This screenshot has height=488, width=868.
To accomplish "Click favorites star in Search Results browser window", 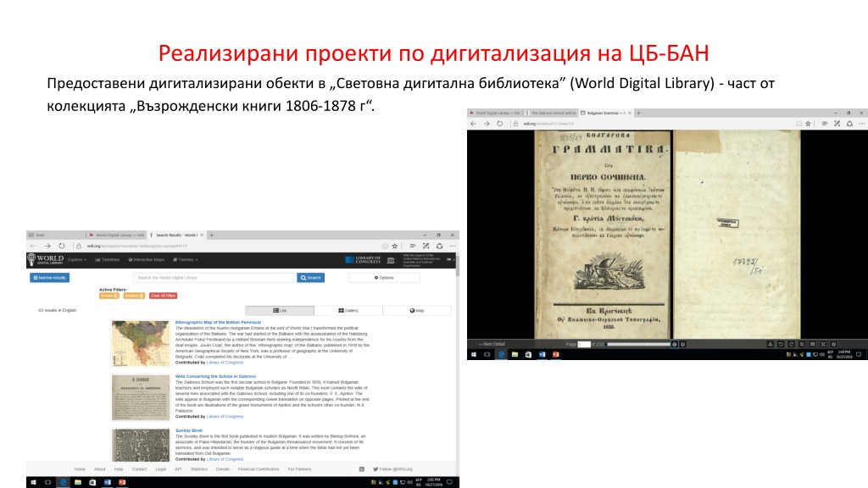I will [395, 247].
